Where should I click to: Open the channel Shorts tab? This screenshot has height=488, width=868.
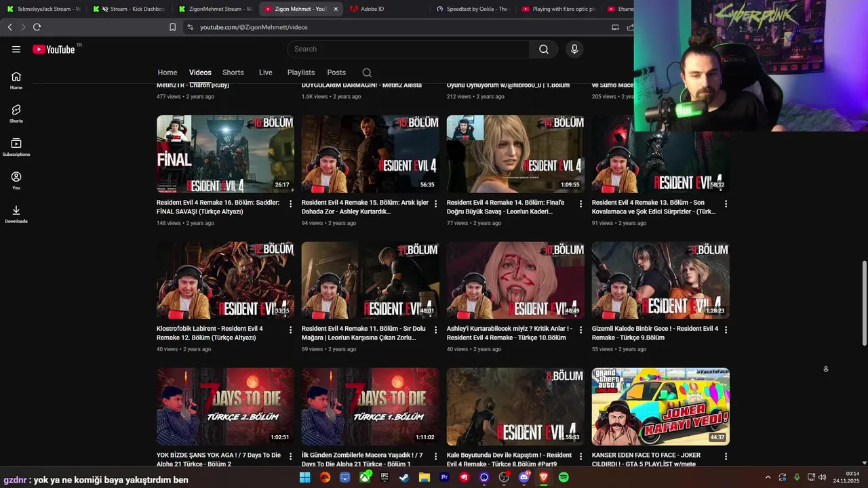click(x=233, y=73)
